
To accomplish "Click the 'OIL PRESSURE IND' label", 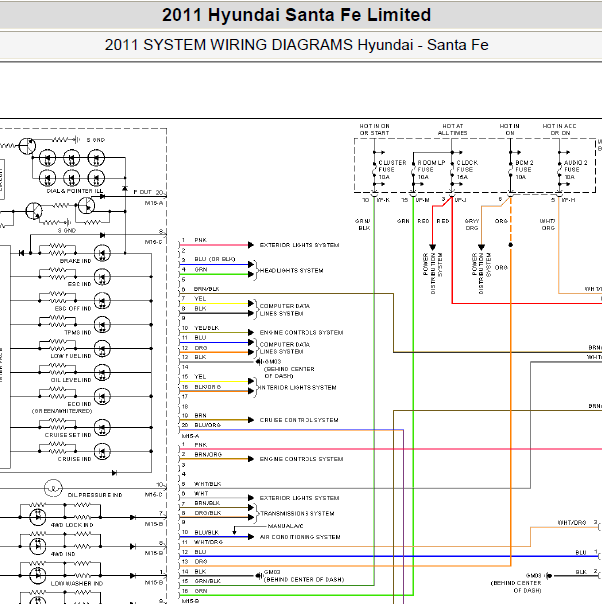I will click(x=95, y=495).
